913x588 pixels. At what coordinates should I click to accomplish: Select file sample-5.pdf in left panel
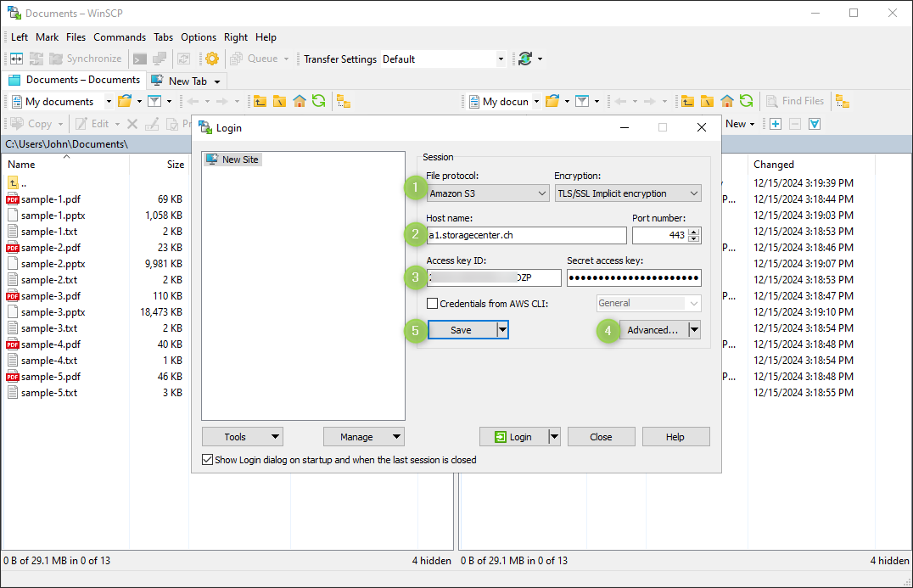click(51, 377)
